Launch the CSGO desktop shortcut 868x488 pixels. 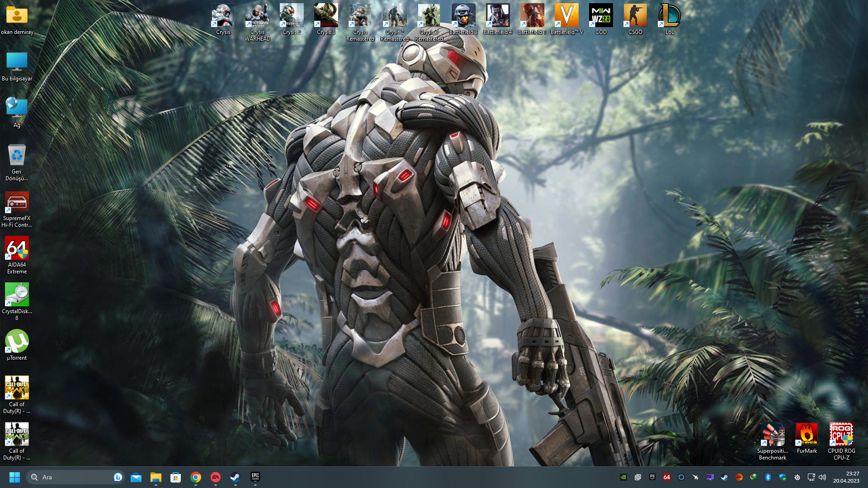635,16
